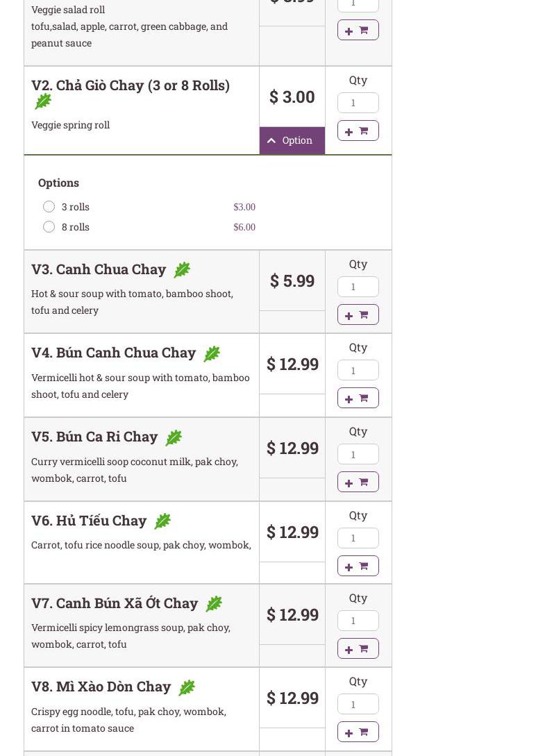Click quantity field for V6 Hủ Tiếu Chay
The width and height of the screenshot is (545, 756).
pyautogui.click(x=358, y=538)
